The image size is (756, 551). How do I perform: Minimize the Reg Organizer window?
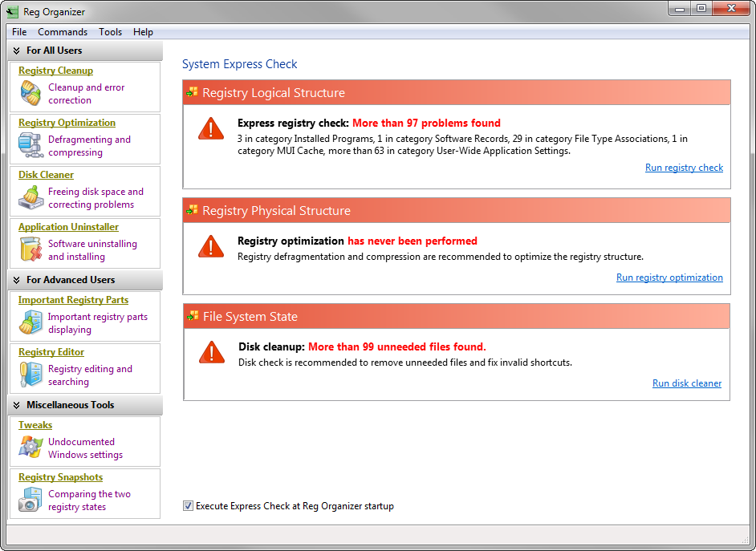(680, 8)
